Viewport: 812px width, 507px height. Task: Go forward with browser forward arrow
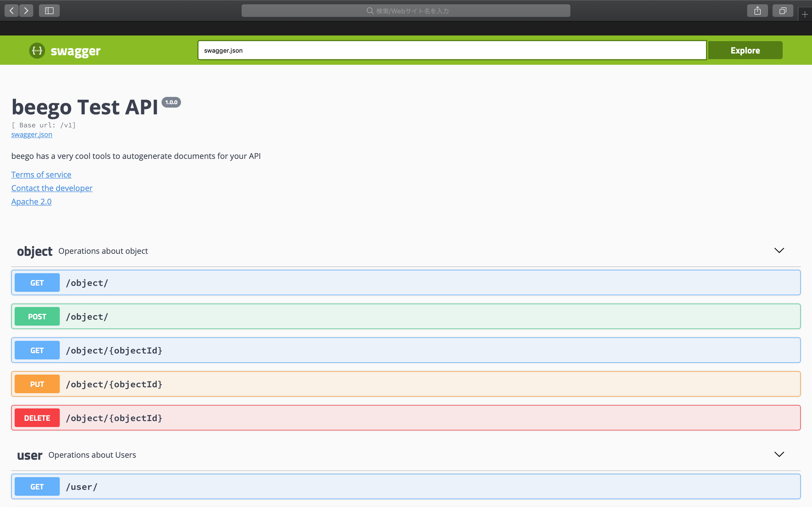pyautogui.click(x=26, y=11)
